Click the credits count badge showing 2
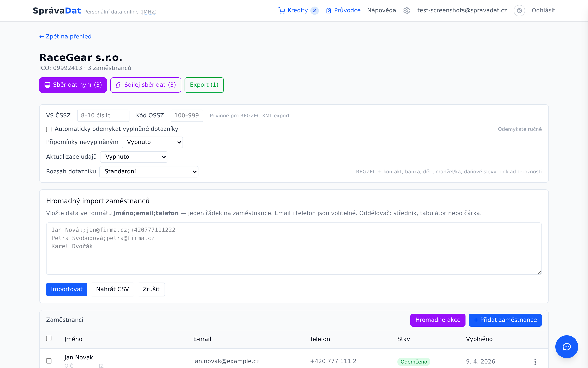This screenshot has height=368, width=588. [314, 10]
